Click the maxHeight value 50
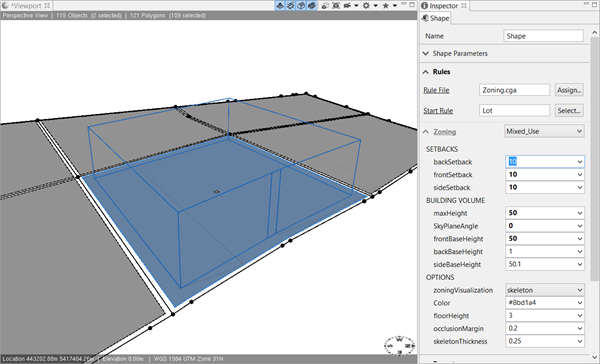Viewport: 600px width, 364px height. 513,213
